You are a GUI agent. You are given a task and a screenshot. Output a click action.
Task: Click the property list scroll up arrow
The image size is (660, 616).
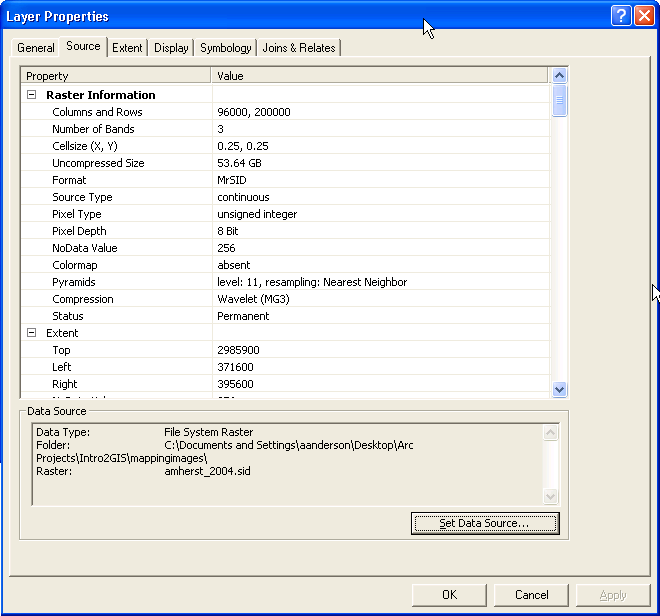pos(559,76)
